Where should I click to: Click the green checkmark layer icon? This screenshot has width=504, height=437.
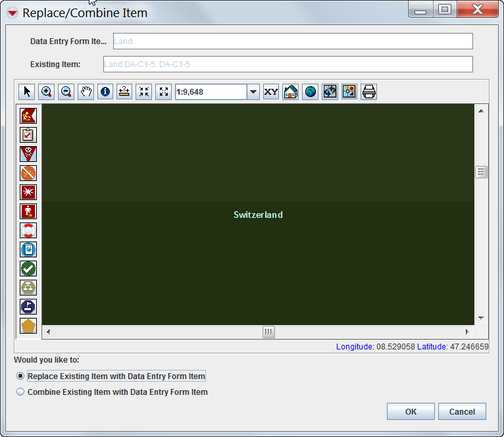[28, 269]
